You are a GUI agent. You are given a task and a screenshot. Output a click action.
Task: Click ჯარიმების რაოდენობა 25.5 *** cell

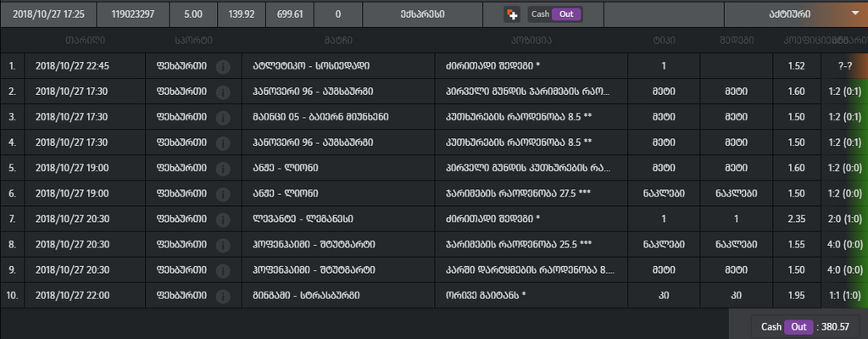click(x=531, y=245)
